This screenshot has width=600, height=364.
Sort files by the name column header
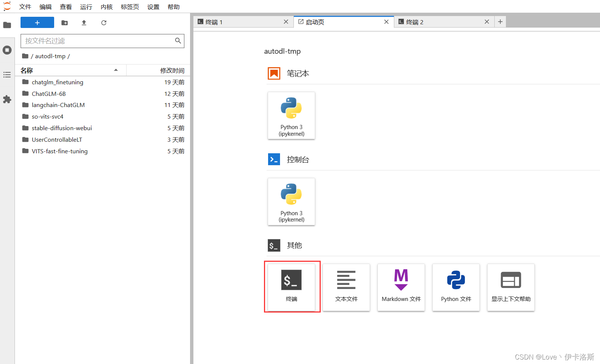coord(71,70)
